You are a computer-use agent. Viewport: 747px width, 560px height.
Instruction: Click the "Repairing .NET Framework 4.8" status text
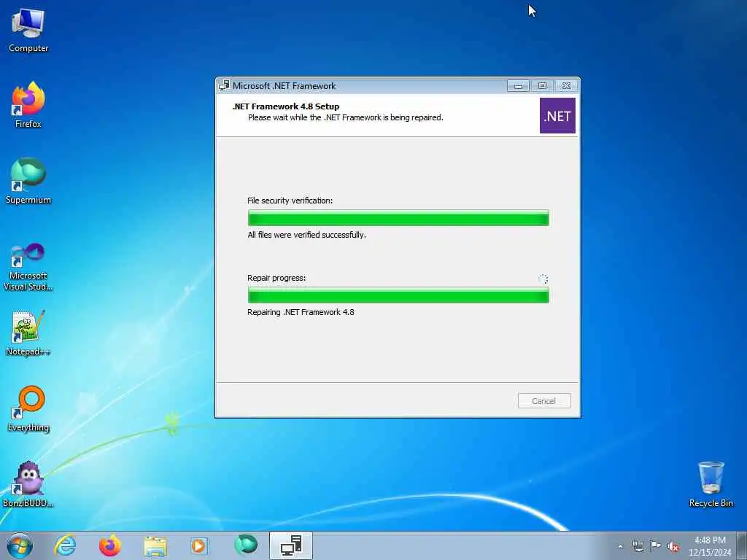[x=301, y=312]
